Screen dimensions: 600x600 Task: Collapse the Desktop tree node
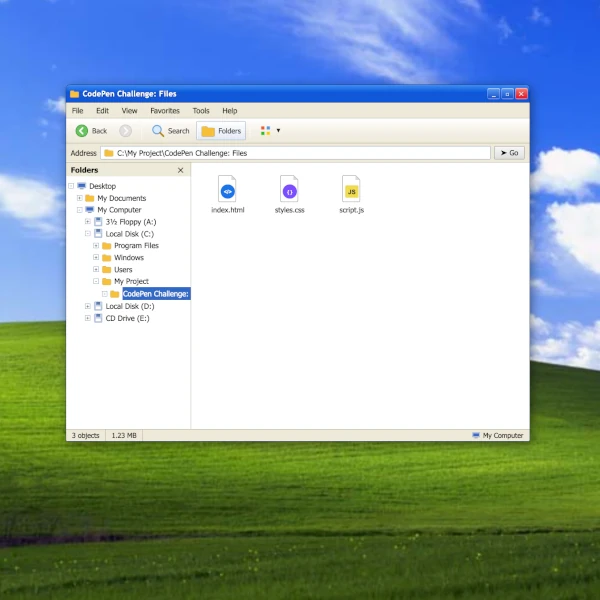(x=71, y=186)
